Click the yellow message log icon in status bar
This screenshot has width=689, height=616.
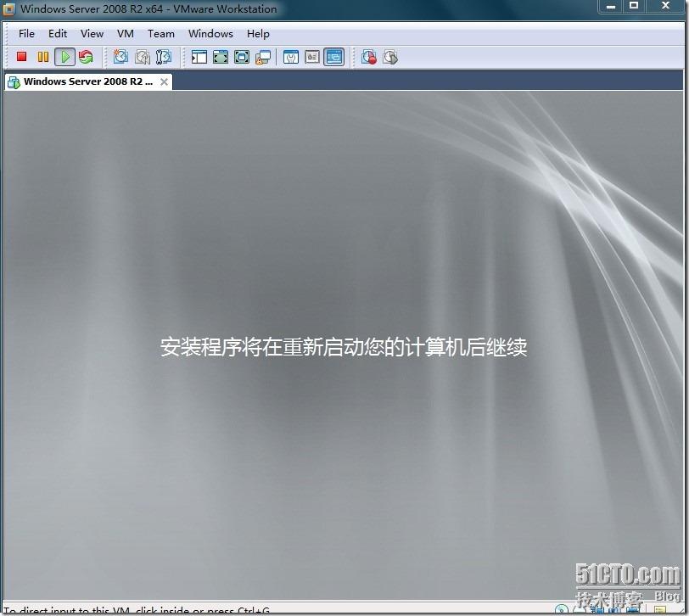[x=660, y=610]
